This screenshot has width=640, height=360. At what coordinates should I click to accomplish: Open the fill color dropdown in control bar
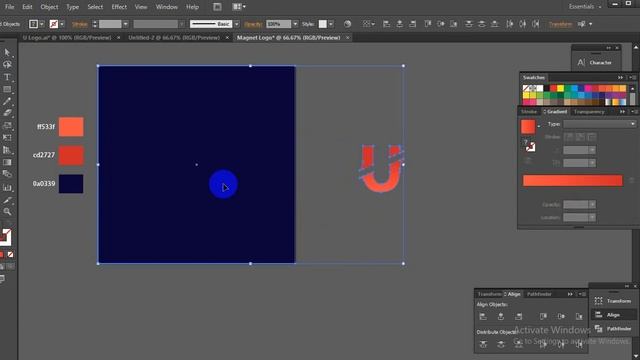tap(42, 24)
